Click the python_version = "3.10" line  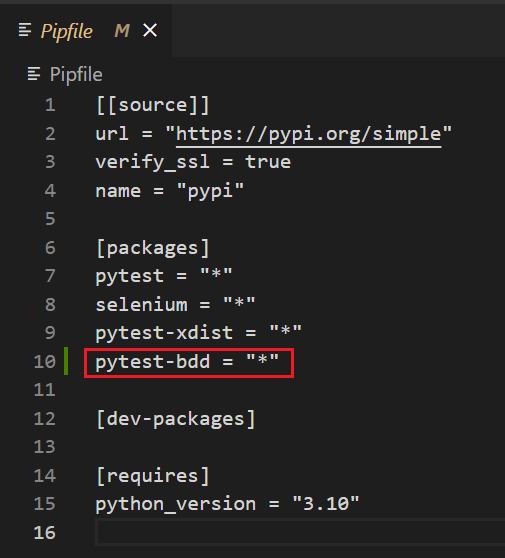pyautogui.click(x=227, y=504)
